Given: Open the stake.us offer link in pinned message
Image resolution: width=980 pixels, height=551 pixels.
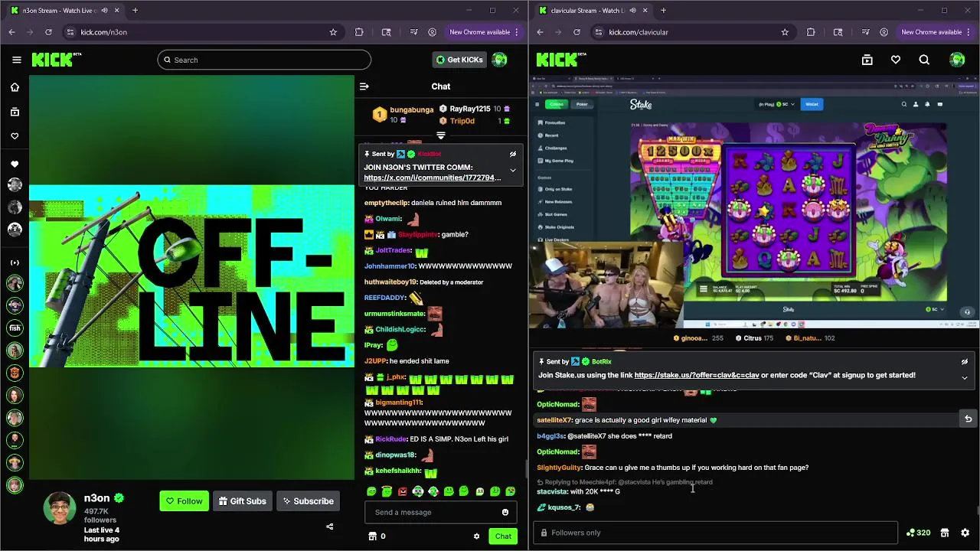Looking at the screenshot, I should point(697,375).
